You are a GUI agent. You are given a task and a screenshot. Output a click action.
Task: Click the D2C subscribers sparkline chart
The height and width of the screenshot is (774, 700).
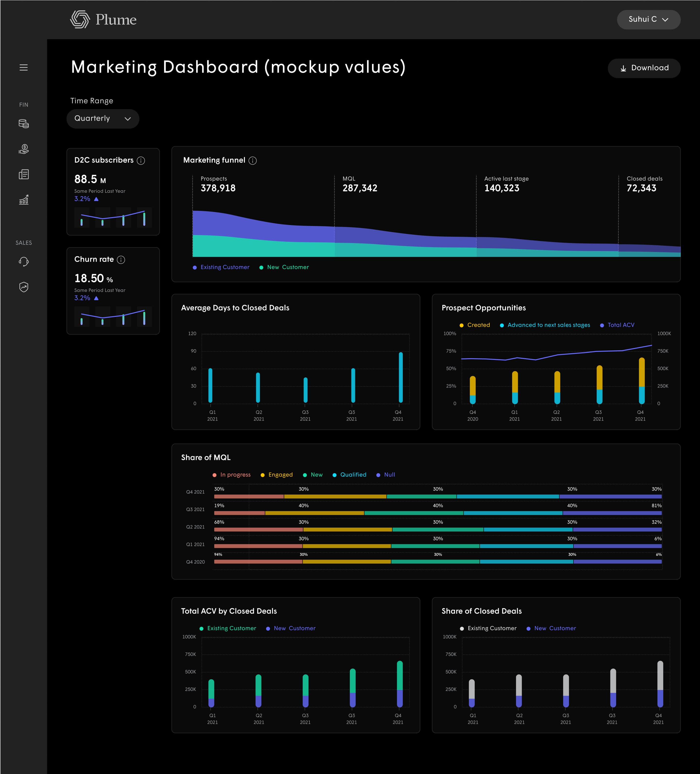point(113,218)
